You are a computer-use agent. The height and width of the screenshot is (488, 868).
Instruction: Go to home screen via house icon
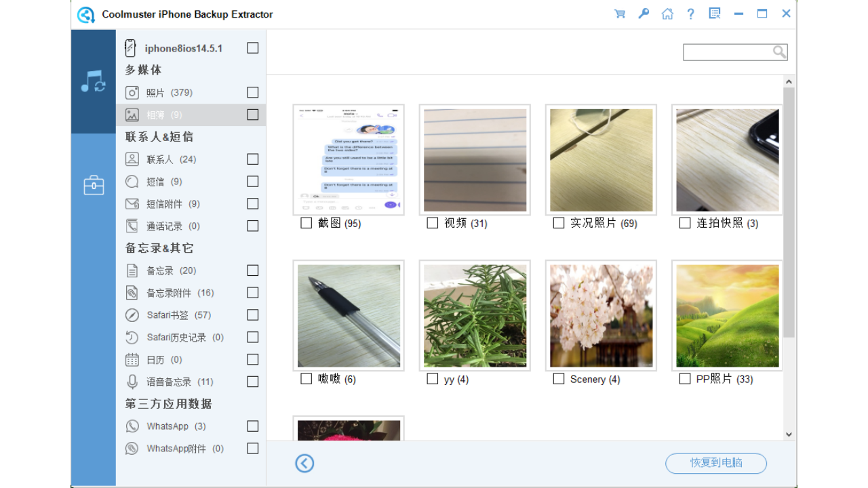click(x=667, y=13)
